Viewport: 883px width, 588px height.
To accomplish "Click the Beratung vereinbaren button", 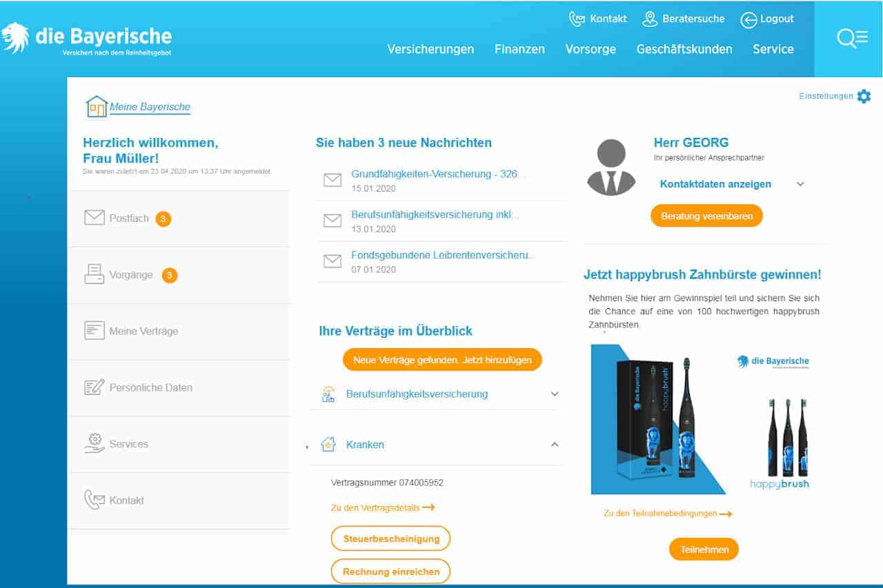I will pos(706,216).
